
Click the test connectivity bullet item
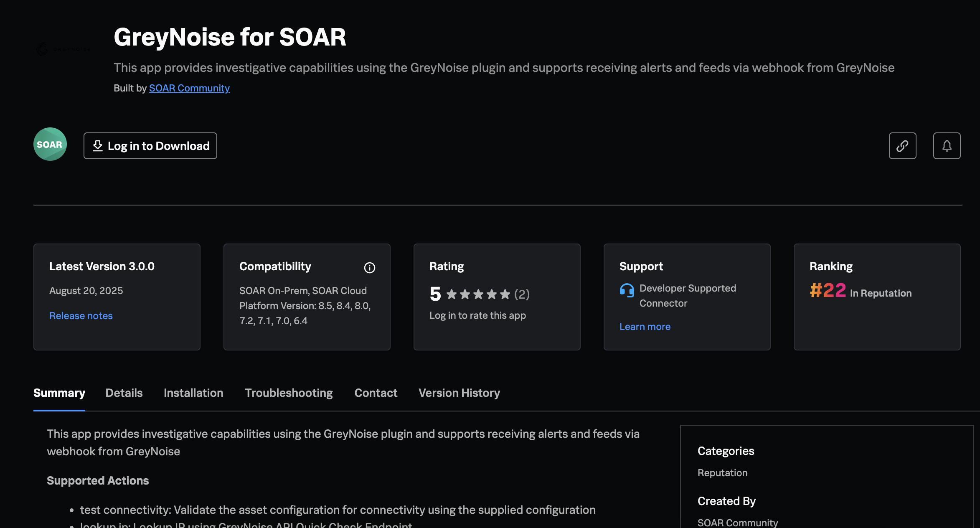(x=338, y=510)
